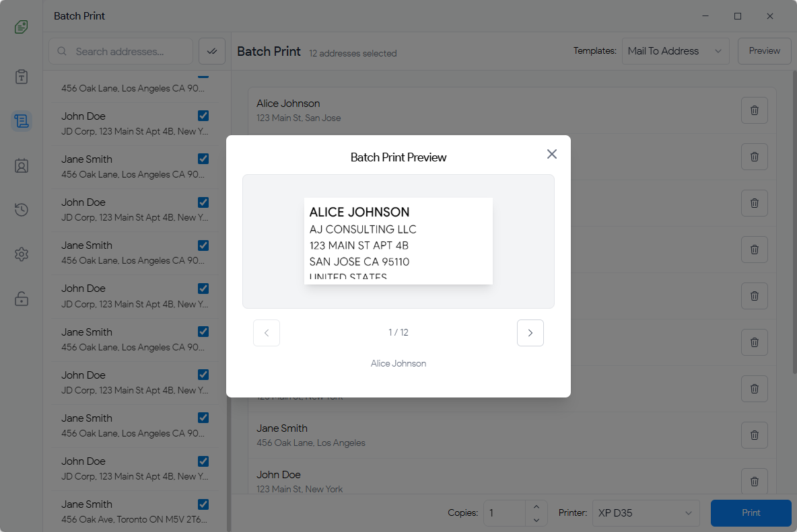
Task: Click the select-all double checkmark button
Action: 212,51
